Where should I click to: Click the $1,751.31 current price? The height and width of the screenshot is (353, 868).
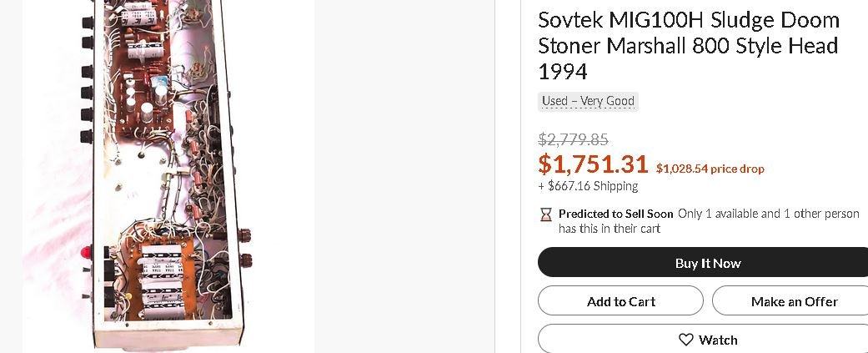click(591, 164)
